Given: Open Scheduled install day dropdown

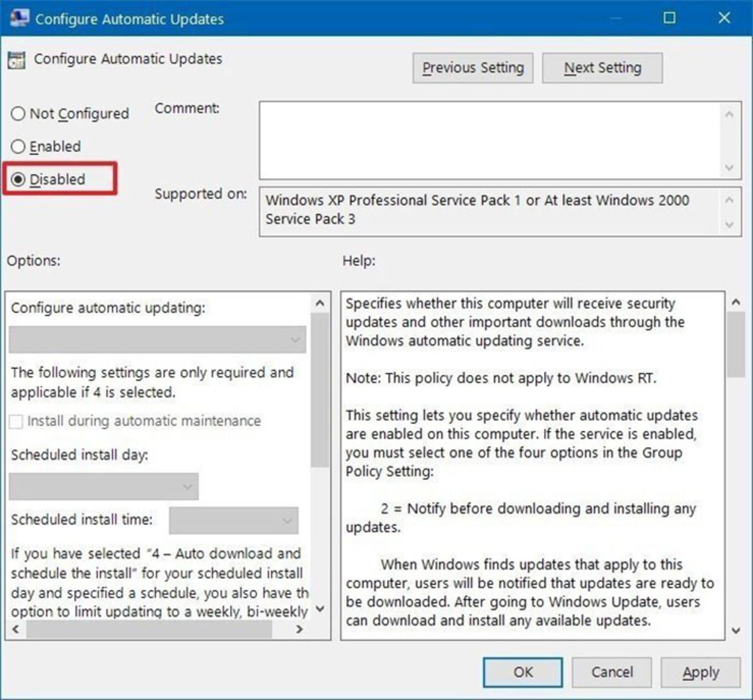Looking at the screenshot, I should (x=104, y=486).
